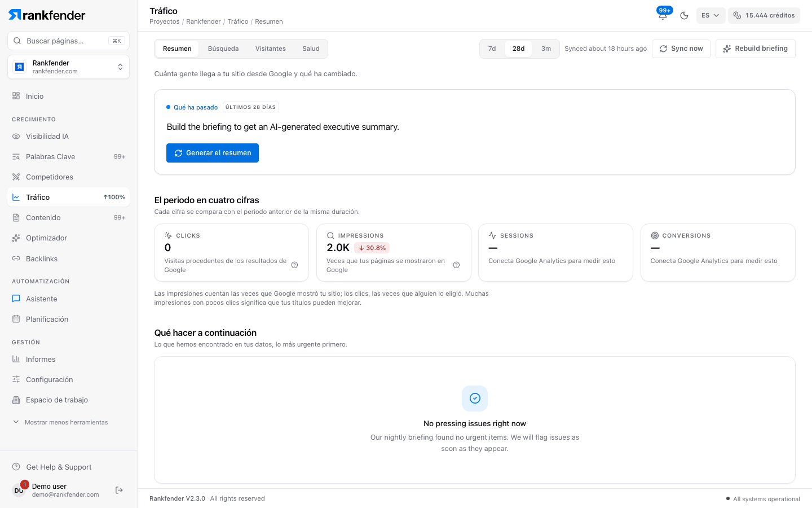The width and height of the screenshot is (812, 508).
Task: Open Visibilidad IA eye icon
Action: [x=16, y=137]
